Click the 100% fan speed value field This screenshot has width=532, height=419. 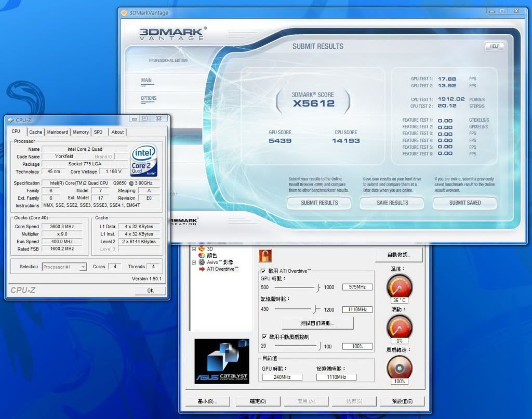pos(357,346)
